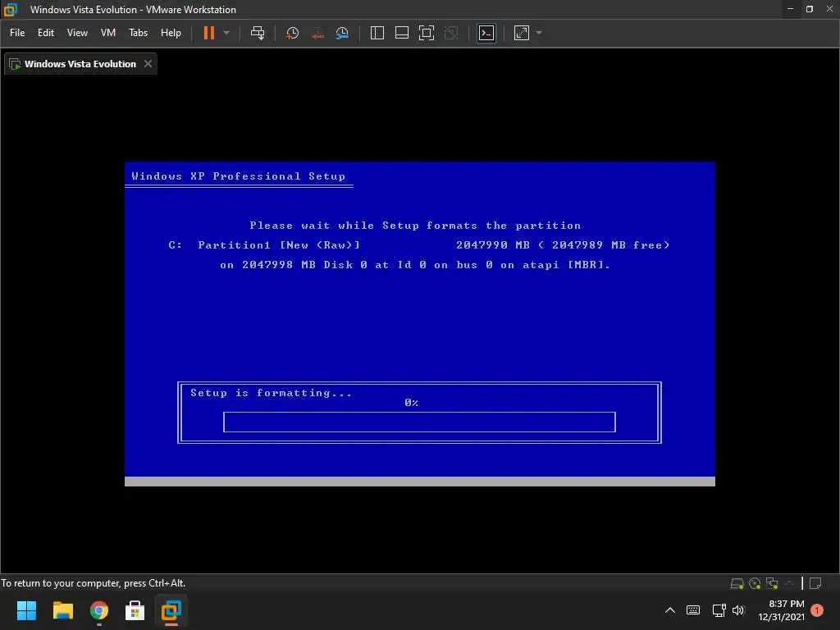Viewport: 840px width, 630px height.
Task: Open the Tabs menu
Action: [x=138, y=33]
